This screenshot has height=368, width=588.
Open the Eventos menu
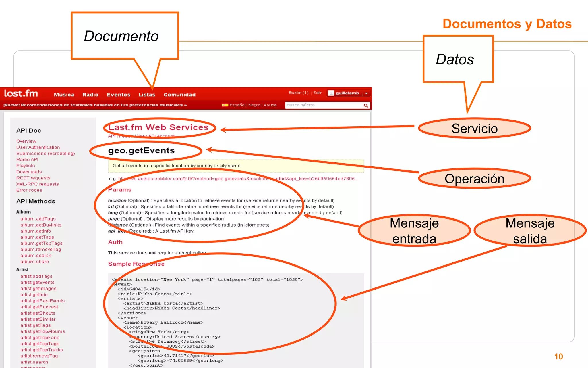tap(118, 95)
